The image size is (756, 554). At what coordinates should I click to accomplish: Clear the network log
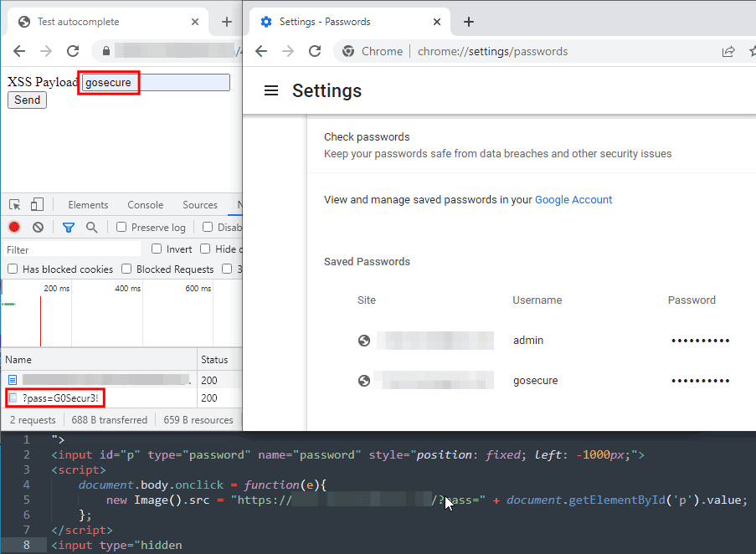(x=38, y=227)
